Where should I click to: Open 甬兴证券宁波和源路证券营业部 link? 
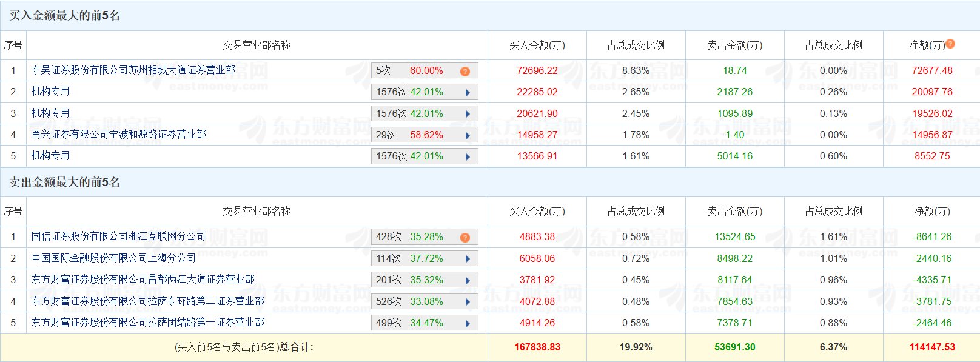point(119,134)
